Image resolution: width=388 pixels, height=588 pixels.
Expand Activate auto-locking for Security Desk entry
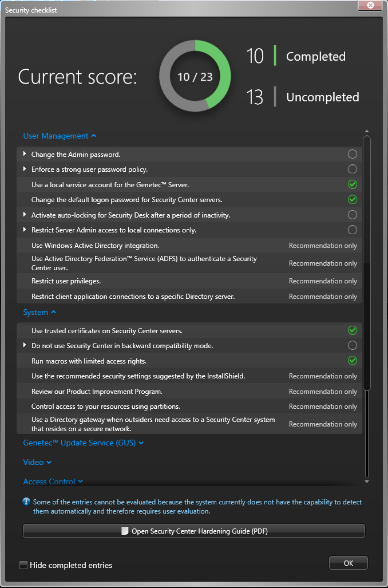[x=25, y=215]
